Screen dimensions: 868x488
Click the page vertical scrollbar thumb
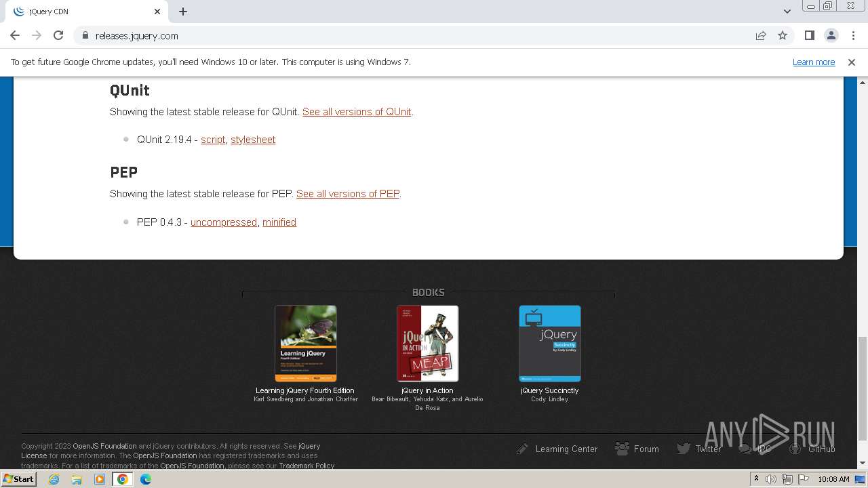click(x=863, y=388)
